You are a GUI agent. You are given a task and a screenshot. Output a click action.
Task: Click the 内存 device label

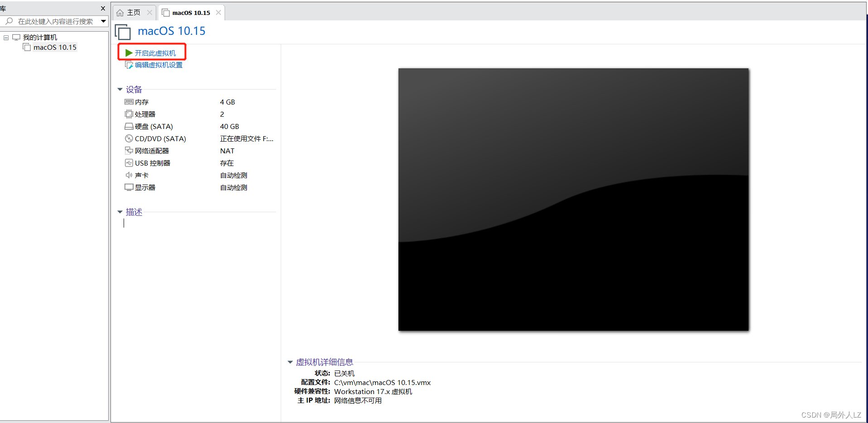point(142,102)
